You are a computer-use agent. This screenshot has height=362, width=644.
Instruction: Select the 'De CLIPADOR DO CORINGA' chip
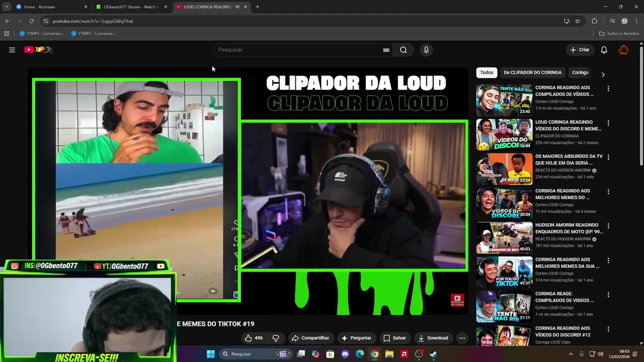pos(532,72)
